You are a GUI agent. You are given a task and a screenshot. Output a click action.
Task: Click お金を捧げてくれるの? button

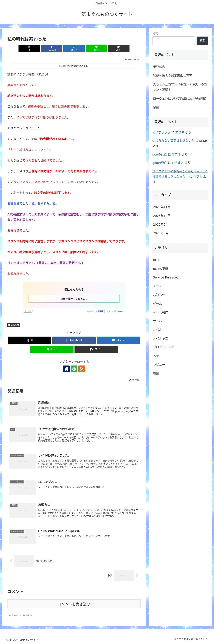(x=74, y=299)
